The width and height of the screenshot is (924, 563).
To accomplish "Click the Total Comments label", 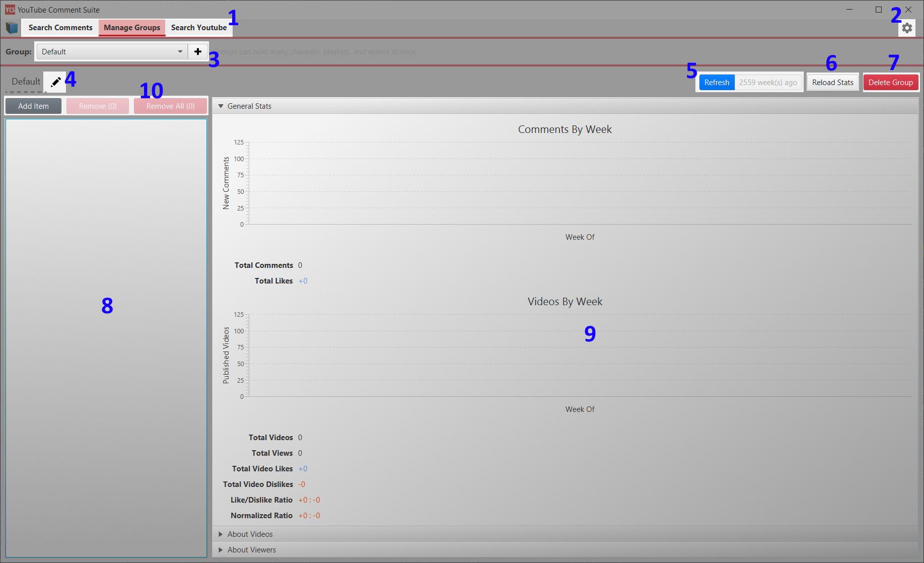I will (263, 265).
